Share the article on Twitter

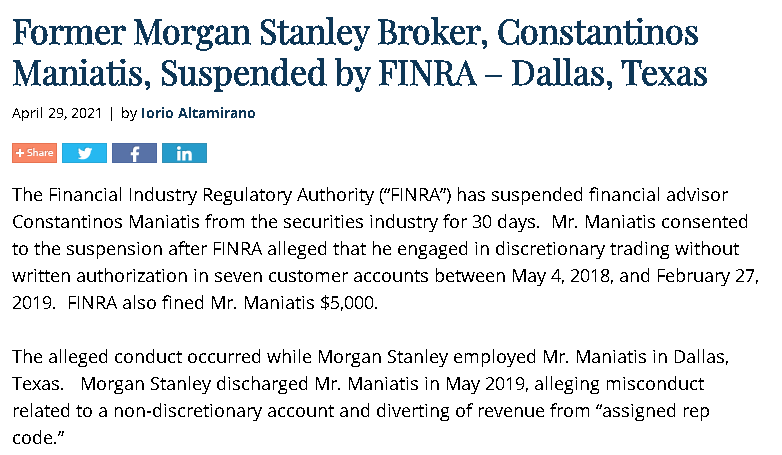coord(84,153)
